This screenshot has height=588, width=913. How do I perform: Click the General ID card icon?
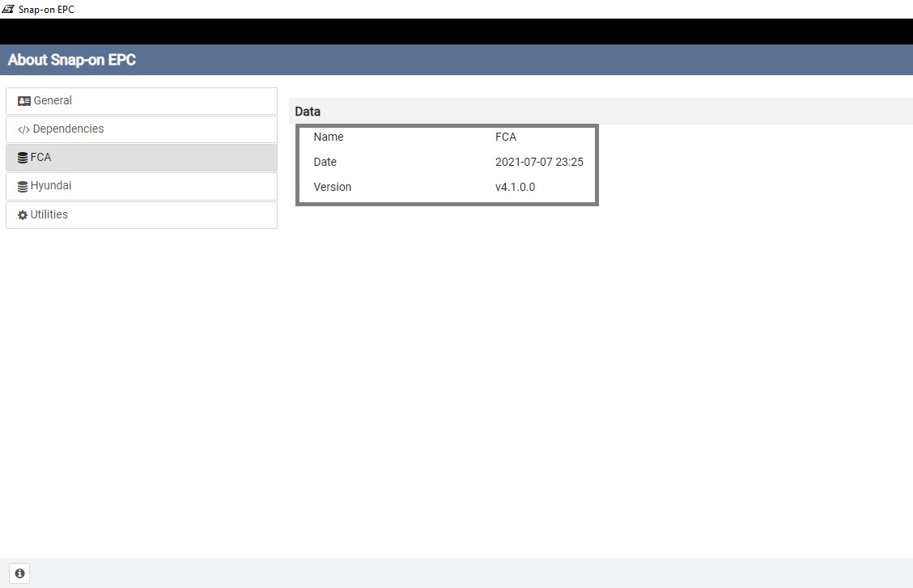coord(23,101)
